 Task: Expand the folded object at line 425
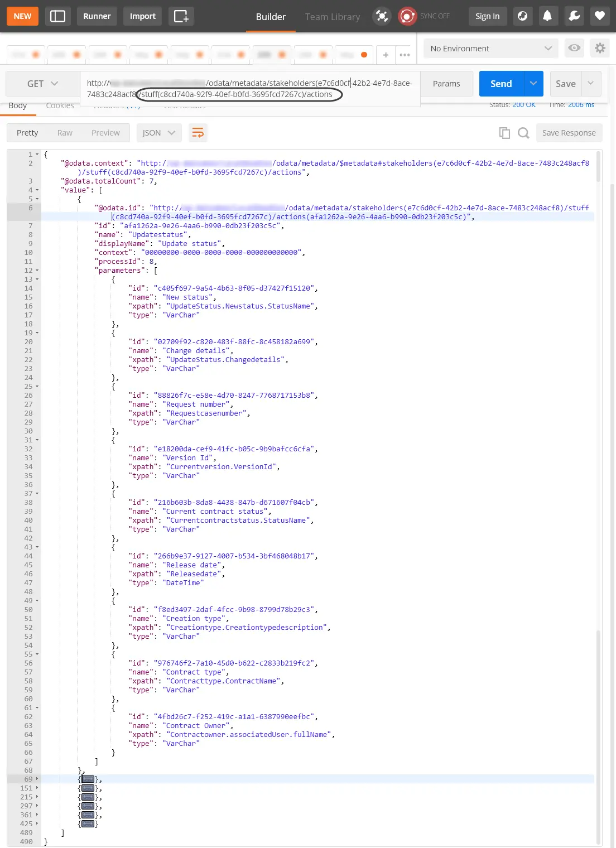pyautogui.click(x=37, y=823)
